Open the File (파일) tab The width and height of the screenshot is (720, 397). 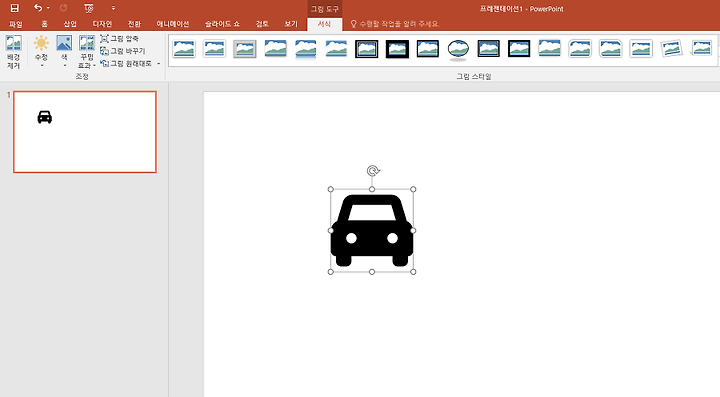point(16,24)
